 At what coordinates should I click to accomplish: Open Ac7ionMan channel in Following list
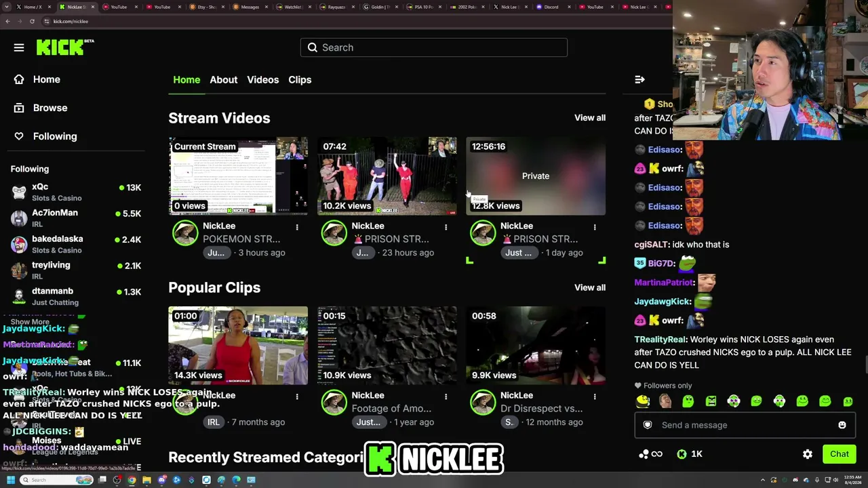tap(76, 218)
